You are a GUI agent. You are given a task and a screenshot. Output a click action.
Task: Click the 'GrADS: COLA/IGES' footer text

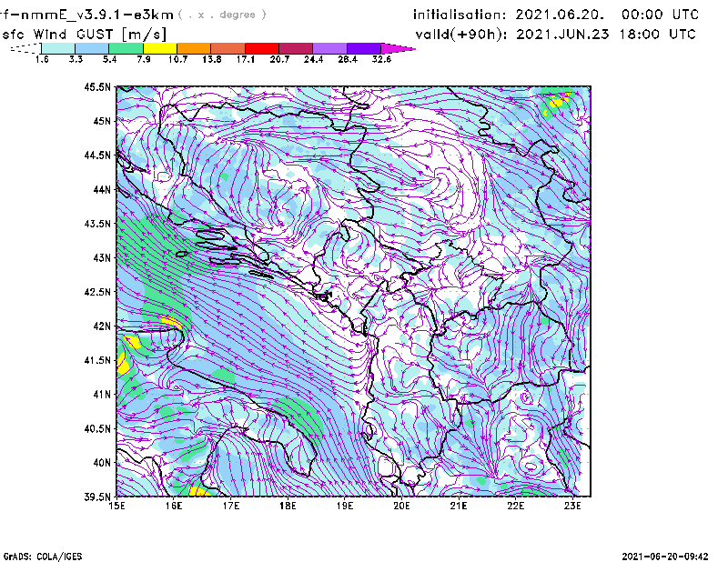43,557
